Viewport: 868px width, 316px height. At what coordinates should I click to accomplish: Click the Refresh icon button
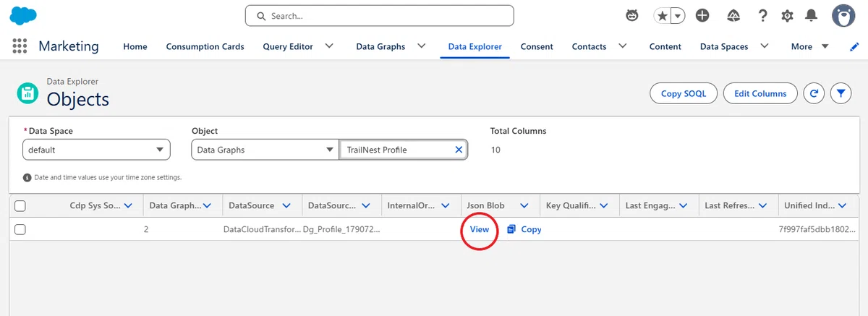(814, 93)
